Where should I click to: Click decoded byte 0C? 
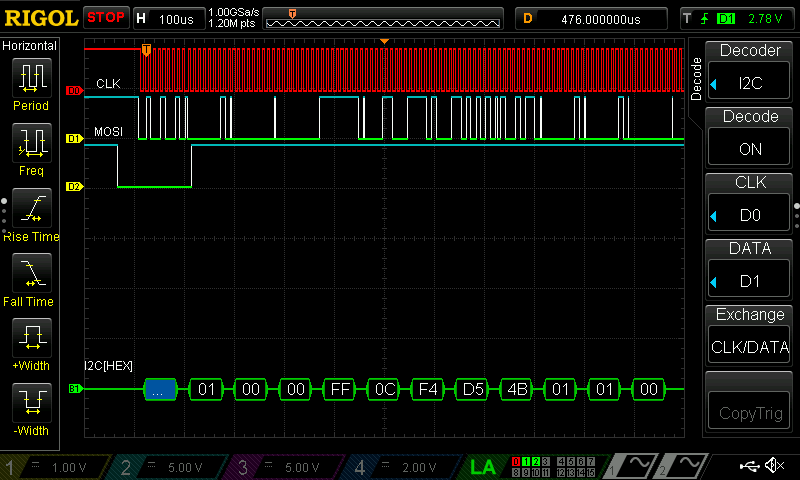384,389
